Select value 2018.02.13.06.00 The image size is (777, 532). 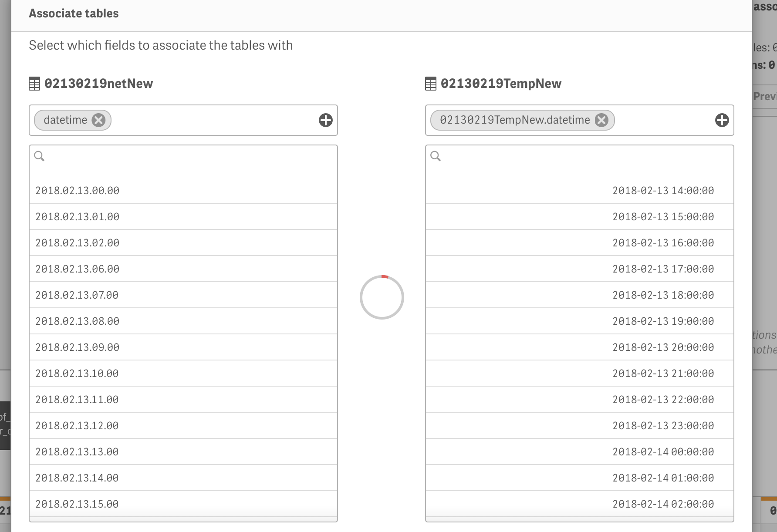point(183,269)
